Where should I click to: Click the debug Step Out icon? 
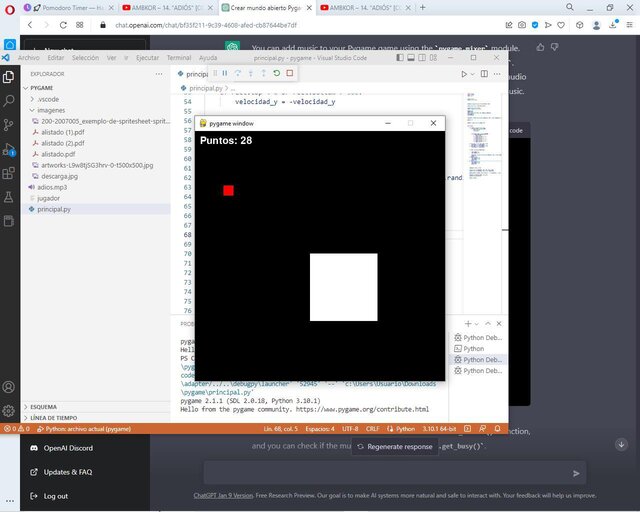tap(264, 73)
